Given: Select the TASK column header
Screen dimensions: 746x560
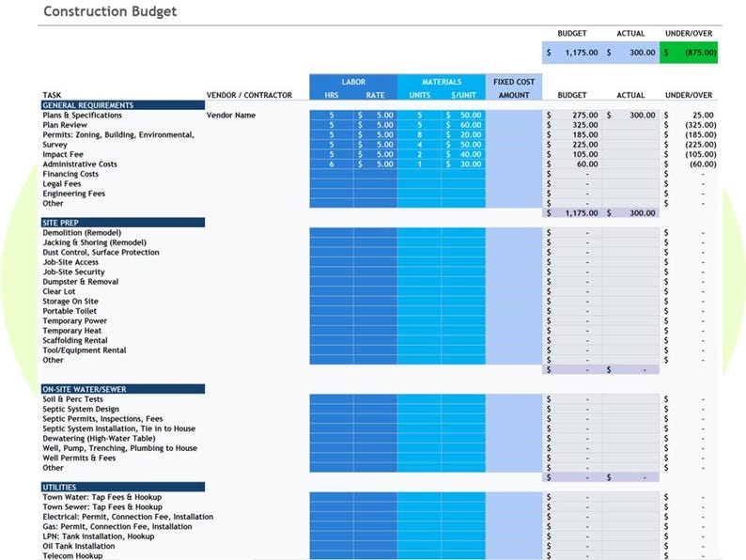Looking at the screenshot, I should (52, 95).
